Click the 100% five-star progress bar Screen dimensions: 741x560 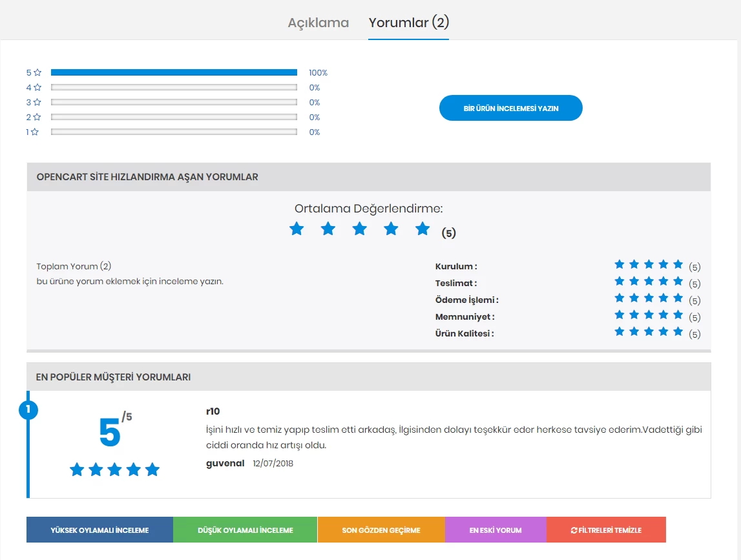click(x=173, y=72)
